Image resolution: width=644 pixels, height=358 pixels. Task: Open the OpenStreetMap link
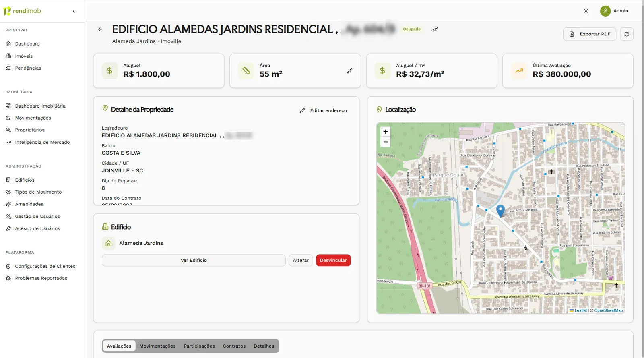(x=608, y=310)
